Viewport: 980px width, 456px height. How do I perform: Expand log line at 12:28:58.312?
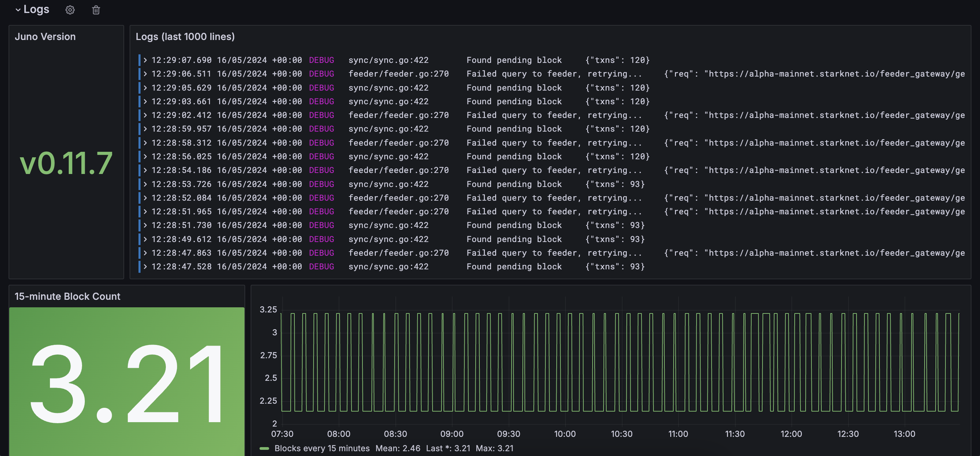pos(145,143)
